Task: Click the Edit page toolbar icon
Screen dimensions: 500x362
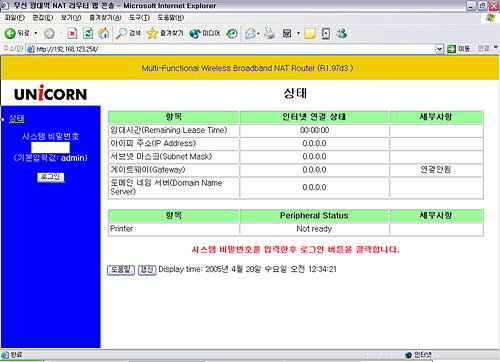Action: point(287,33)
